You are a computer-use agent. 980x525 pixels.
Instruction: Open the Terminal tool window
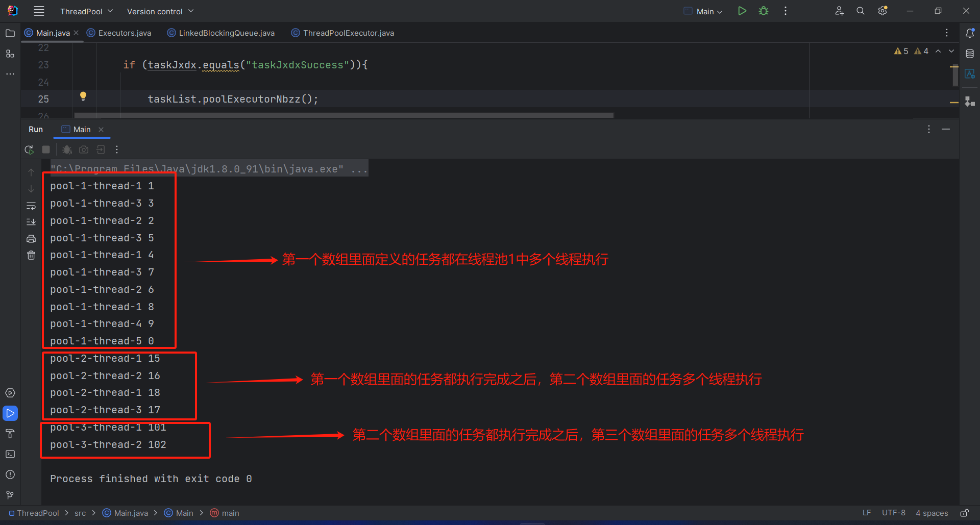10,454
